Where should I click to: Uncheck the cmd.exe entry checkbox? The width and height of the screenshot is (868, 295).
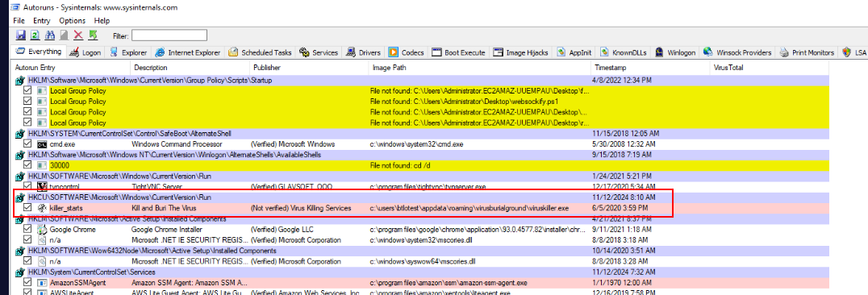click(x=27, y=143)
